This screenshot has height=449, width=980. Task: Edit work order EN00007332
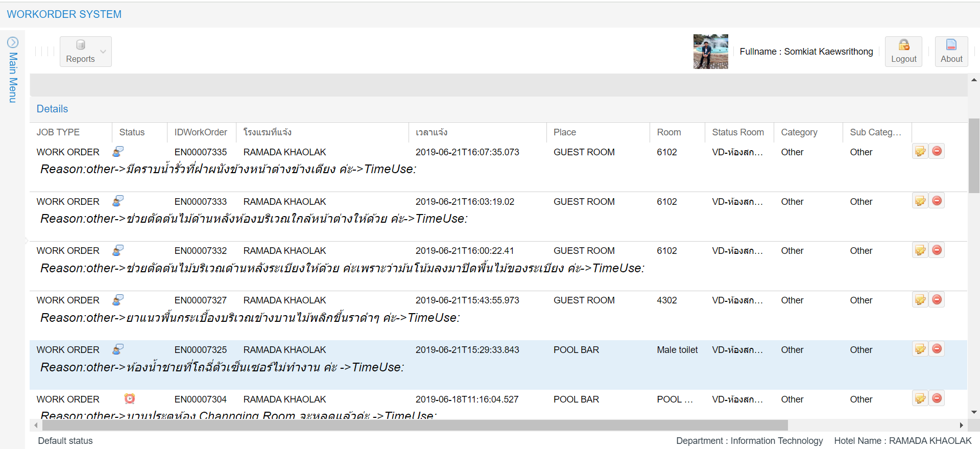click(x=920, y=250)
